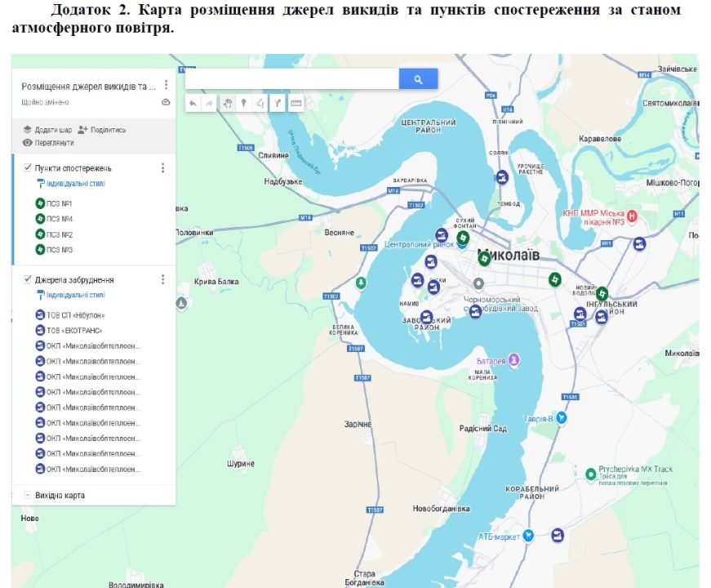Click the blue source marker near 'Соляні'
Image resolution: width=711 pixels, height=588 pixels.
point(501,177)
